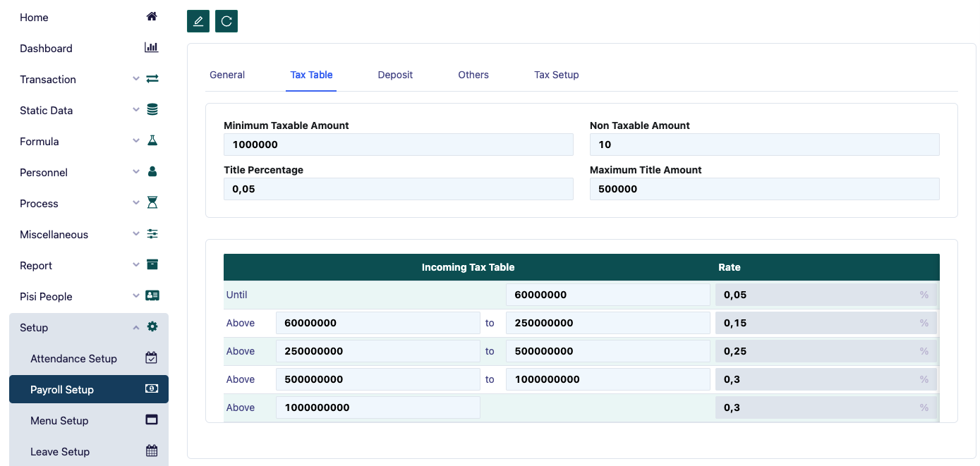Click the Maximum Title Amount field
This screenshot has width=980, height=466.
(764, 189)
